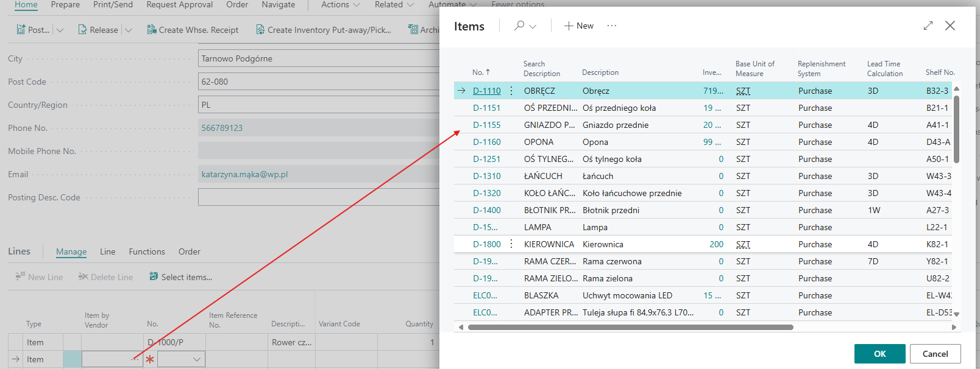This screenshot has width=980, height=369.
Task: Click the Post action icon
Action: point(22,30)
